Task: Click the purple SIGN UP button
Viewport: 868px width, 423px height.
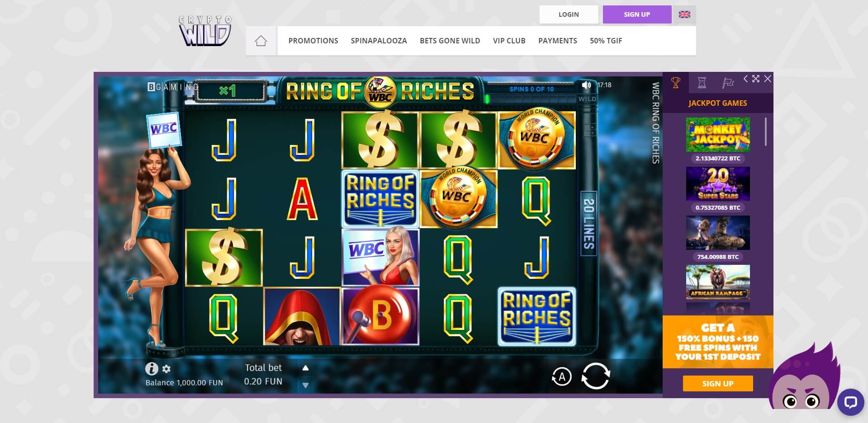Action: [637, 14]
